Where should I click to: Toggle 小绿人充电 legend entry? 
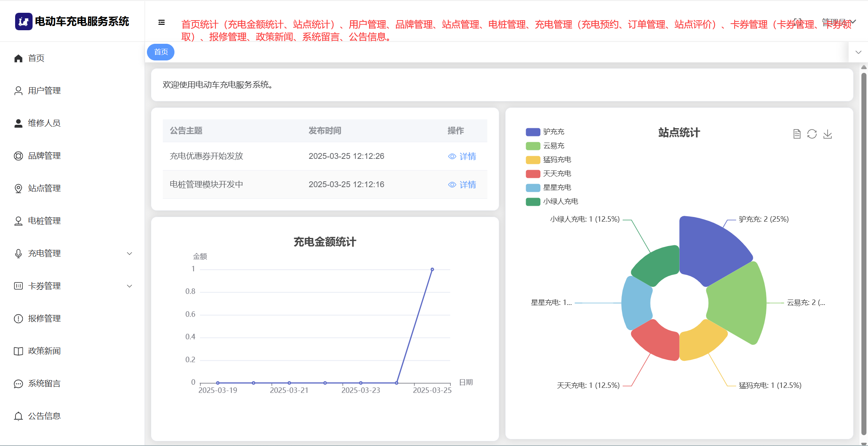pos(533,201)
